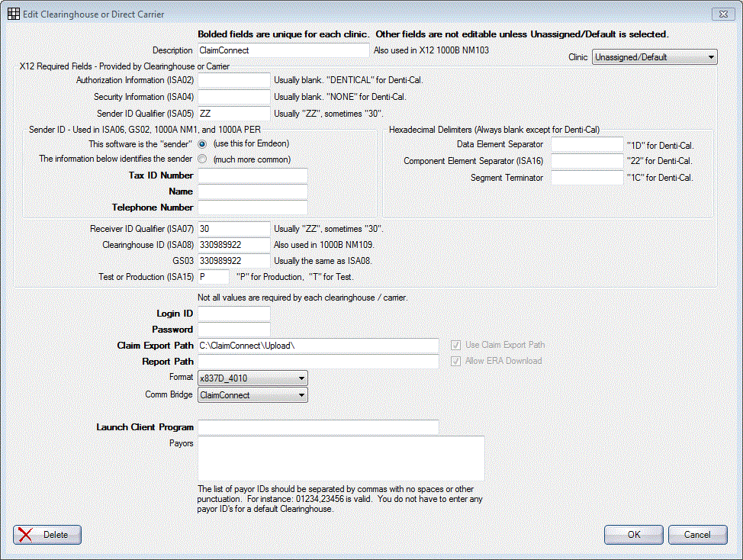Viewport: 743px width, 560px height.
Task: Click the Test or Production (ISA15) field
Action: click(214, 277)
